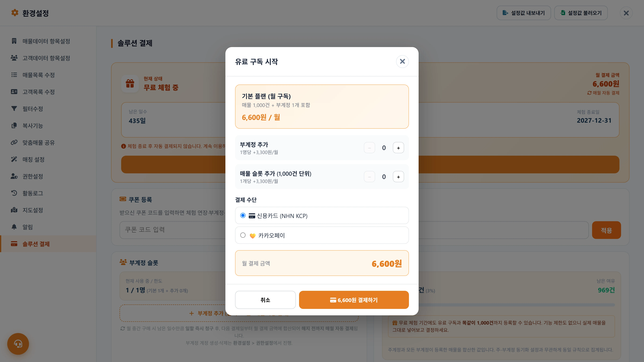Select 솔루션 결제 in sidebar
The image size is (644, 362).
(x=48, y=244)
